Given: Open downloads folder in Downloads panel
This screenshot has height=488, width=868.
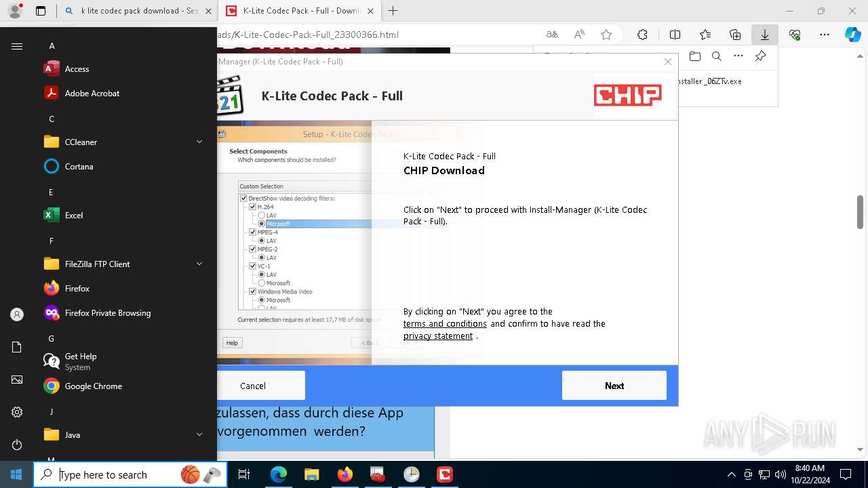Looking at the screenshot, I should pyautogui.click(x=694, y=56).
